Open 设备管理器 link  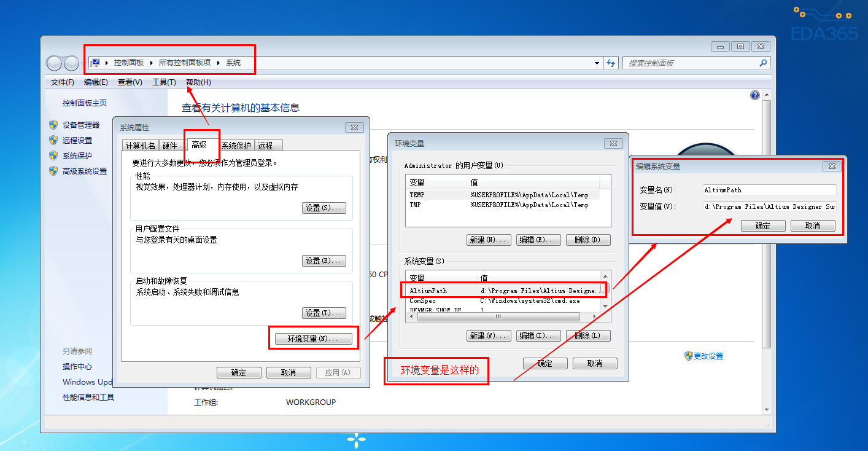point(81,125)
